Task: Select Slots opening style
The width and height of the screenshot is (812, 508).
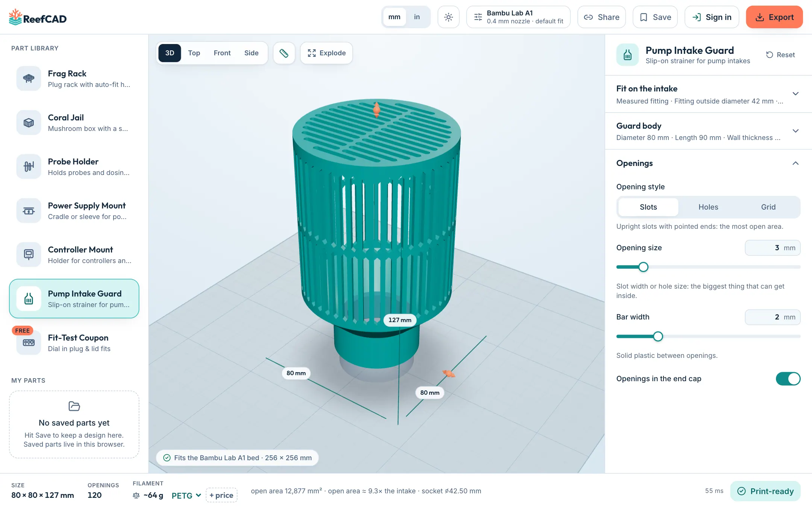Action: click(x=648, y=207)
